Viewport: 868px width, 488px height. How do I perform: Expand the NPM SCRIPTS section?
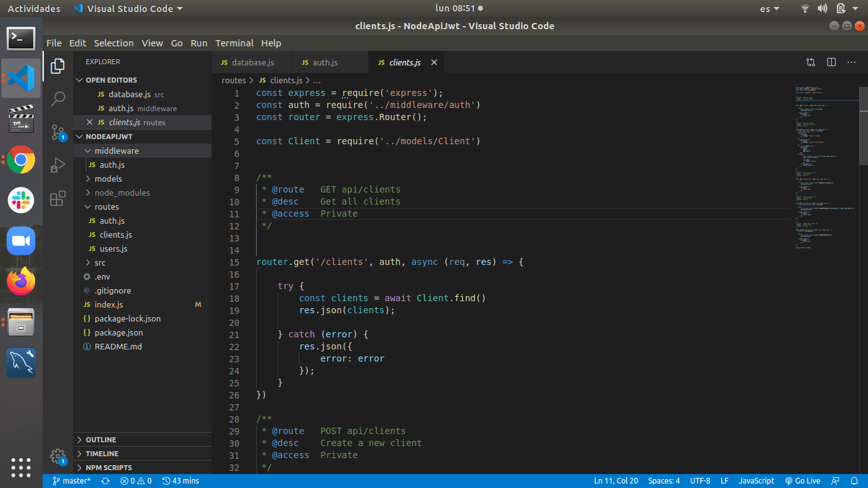tap(109, 468)
